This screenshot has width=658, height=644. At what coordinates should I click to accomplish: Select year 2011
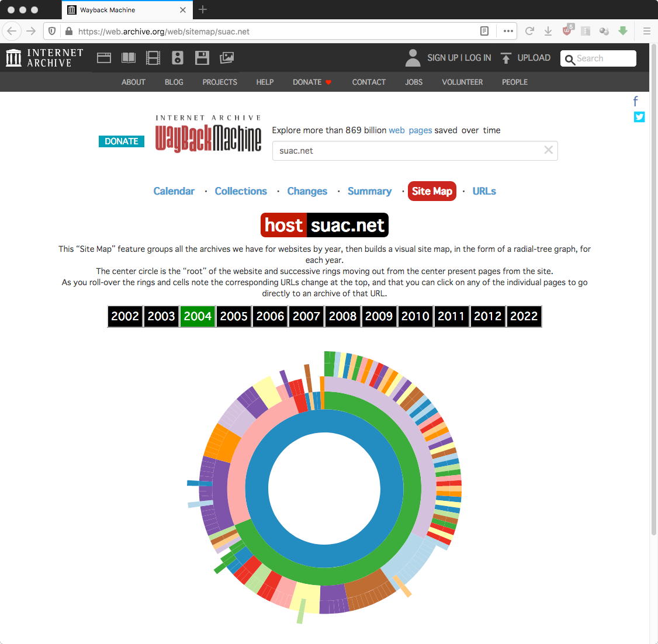(452, 316)
